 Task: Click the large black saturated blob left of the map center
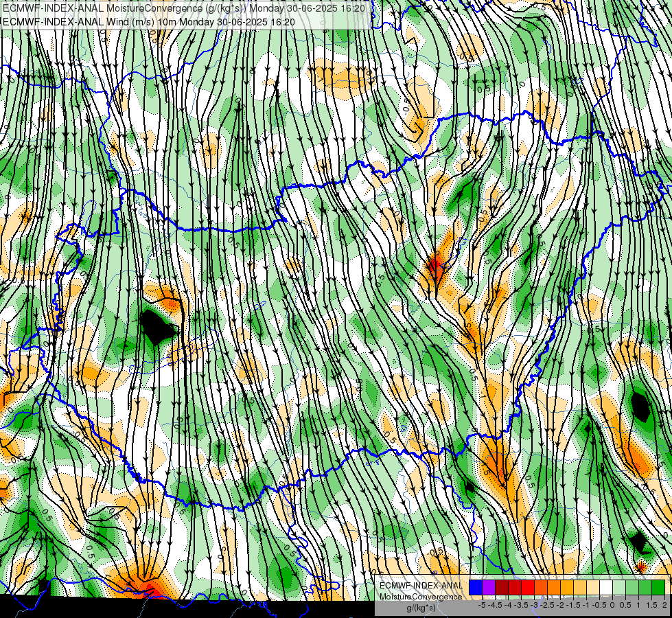click(x=158, y=327)
